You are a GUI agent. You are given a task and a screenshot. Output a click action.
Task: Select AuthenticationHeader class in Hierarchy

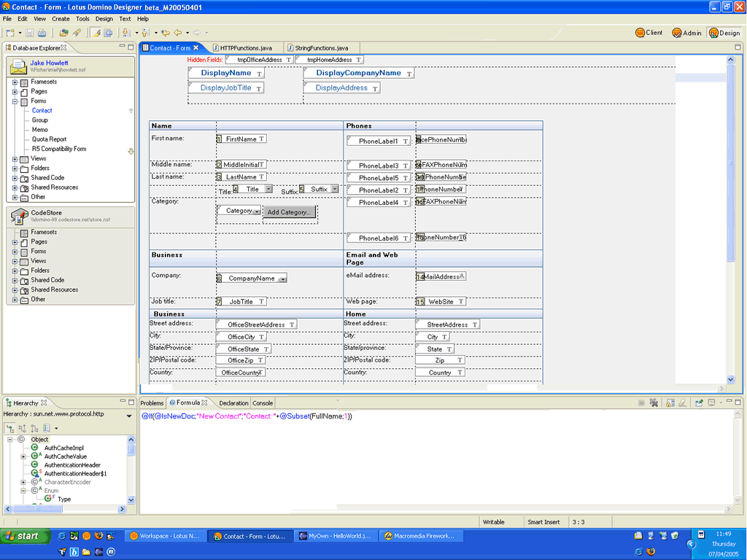(x=72, y=465)
